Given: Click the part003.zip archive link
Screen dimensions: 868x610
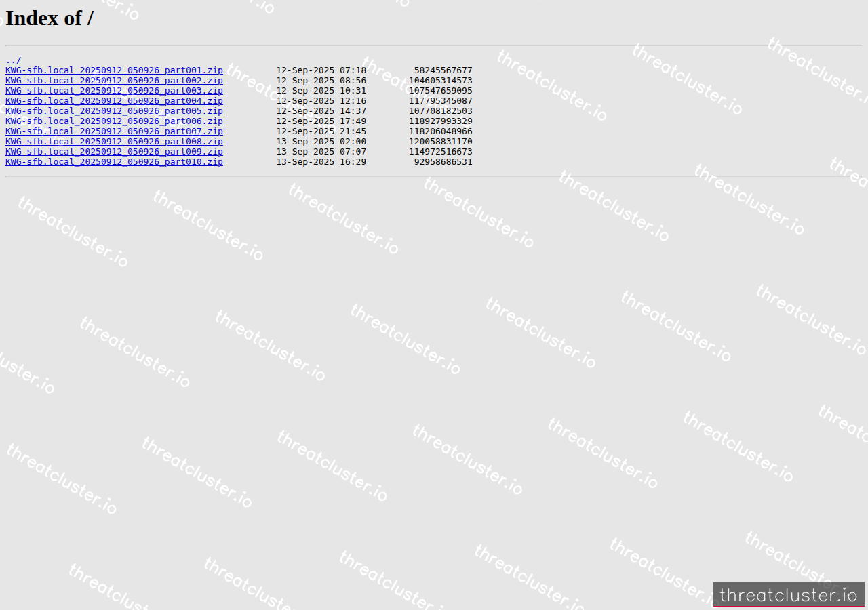Looking at the screenshot, I should pos(114,91).
